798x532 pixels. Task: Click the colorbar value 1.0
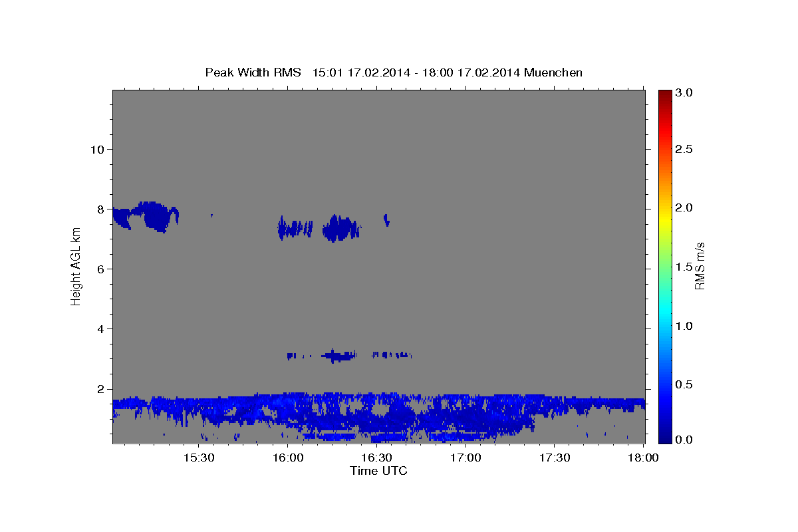point(685,326)
